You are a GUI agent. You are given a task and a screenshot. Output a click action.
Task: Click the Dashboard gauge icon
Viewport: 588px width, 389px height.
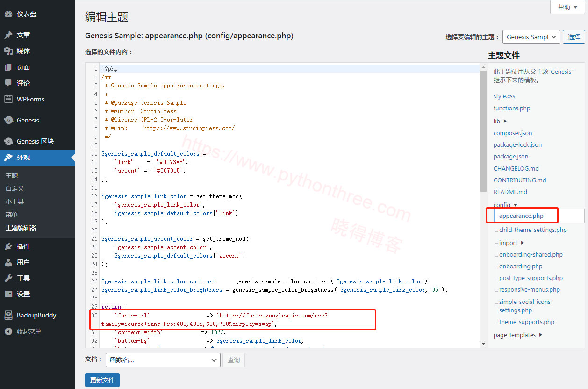pos(8,14)
